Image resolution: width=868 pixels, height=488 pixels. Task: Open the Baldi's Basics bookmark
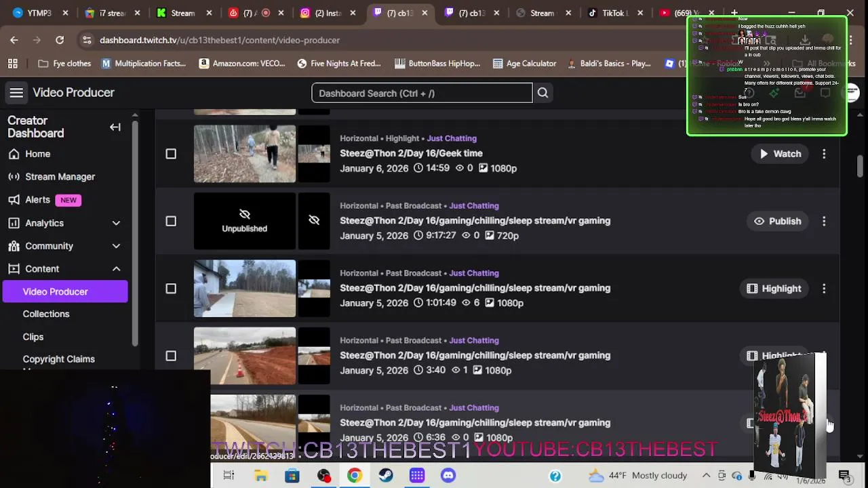coord(609,64)
